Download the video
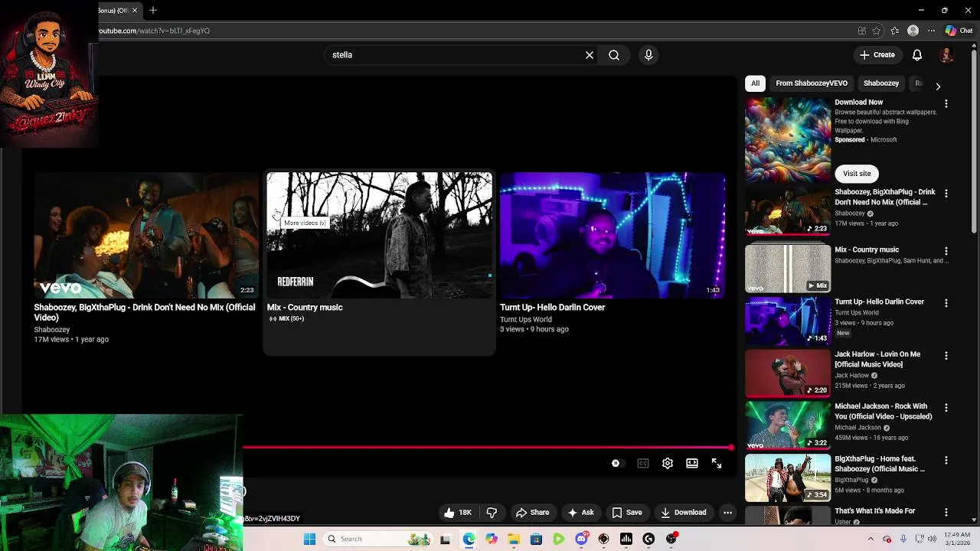 [683, 513]
